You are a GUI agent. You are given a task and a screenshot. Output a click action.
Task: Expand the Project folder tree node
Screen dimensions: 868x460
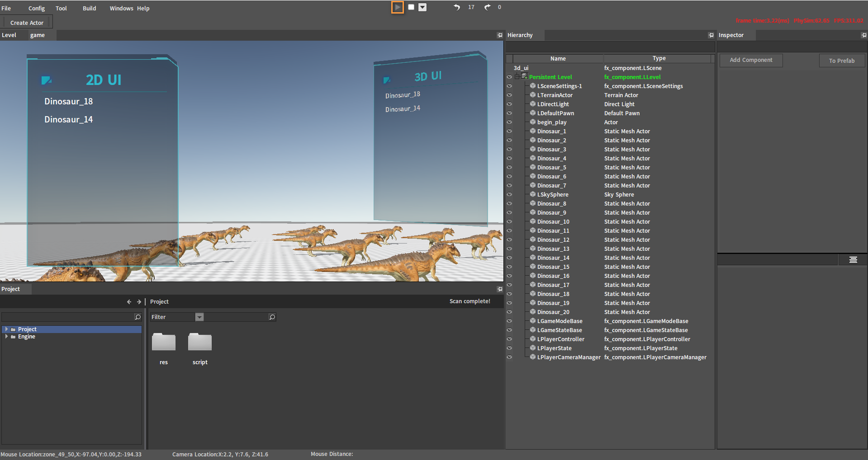[x=6, y=329]
